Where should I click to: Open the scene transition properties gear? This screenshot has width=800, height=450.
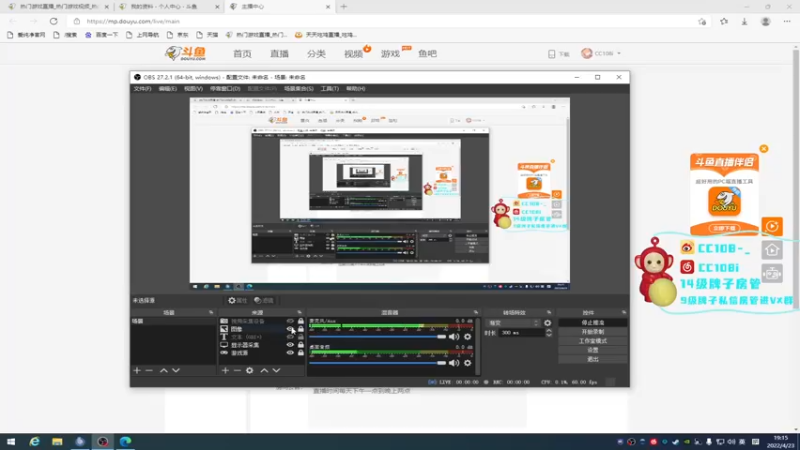tap(547, 323)
